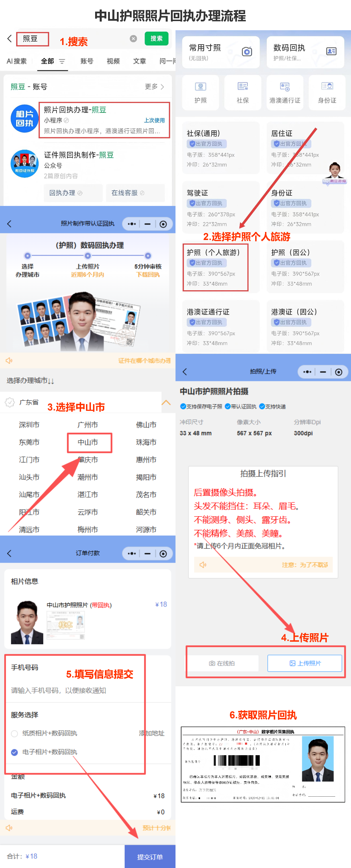Click the 相片回执 blue avatar icon
Viewport: 351px width, 868px height.
25,118
